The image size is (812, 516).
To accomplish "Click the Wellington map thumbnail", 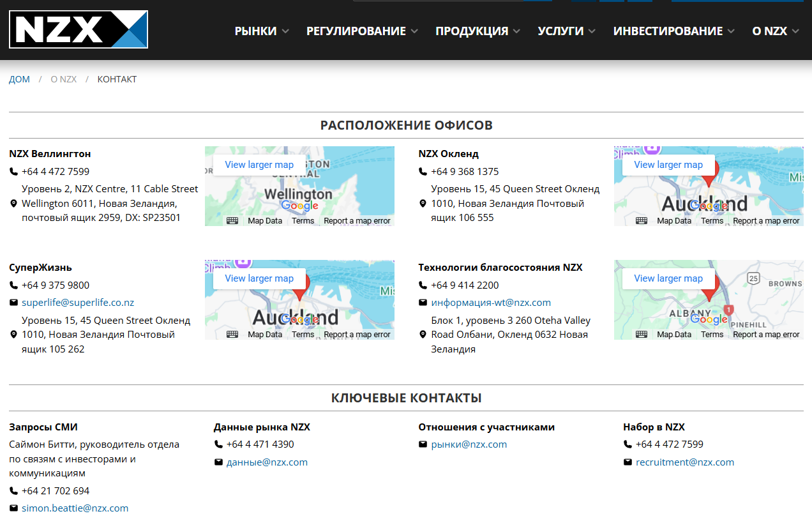I will [299, 186].
